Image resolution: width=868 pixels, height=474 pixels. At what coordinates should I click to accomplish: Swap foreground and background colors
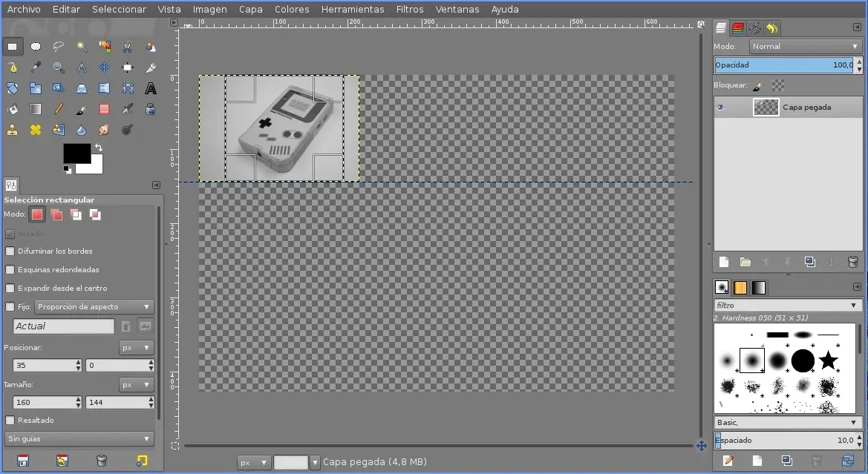click(x=98, y=148)
